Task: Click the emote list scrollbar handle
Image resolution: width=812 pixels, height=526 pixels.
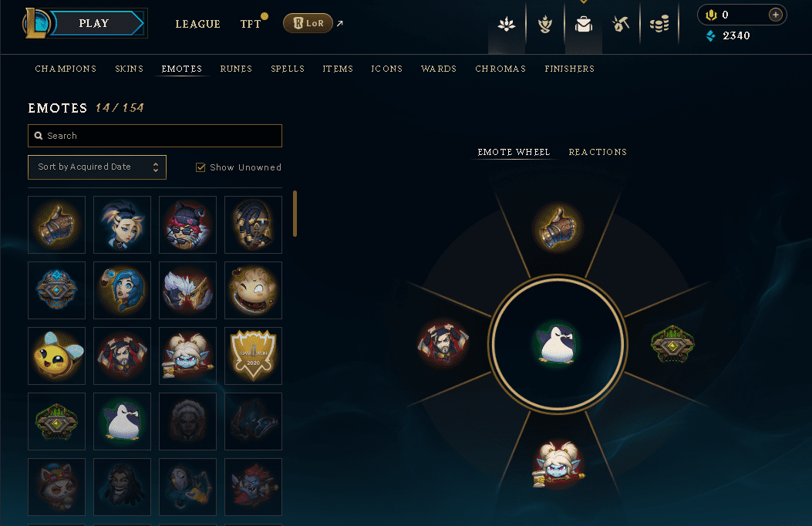Action: [295, 214]
